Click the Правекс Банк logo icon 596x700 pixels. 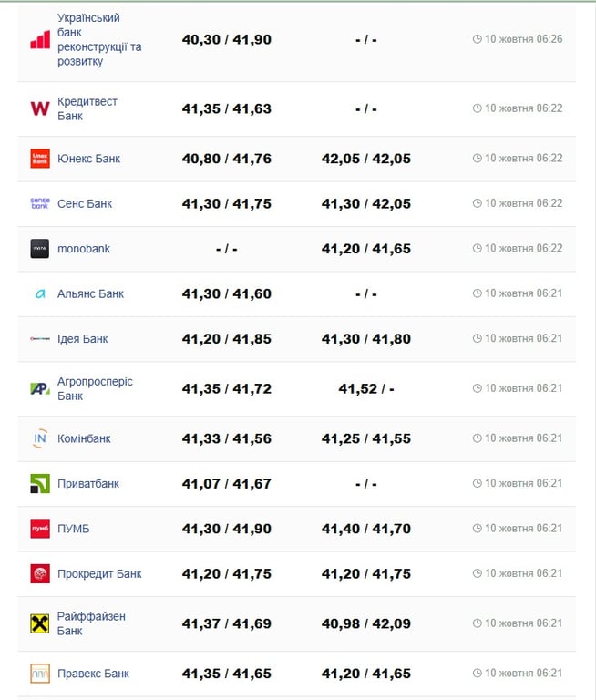pyautogui.click(x=40, y=674)
